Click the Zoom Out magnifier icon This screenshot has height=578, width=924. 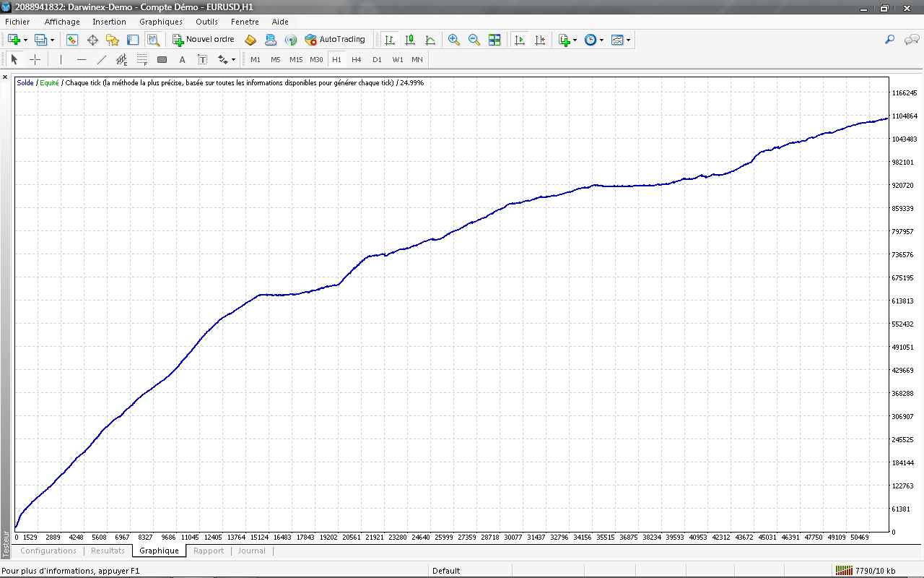pos(474,40)
